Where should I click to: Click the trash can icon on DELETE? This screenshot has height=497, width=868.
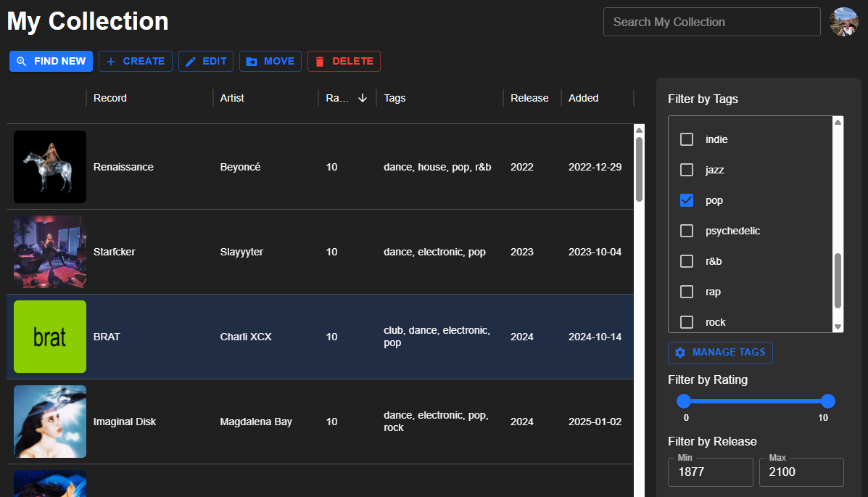[x=321, y=61]
